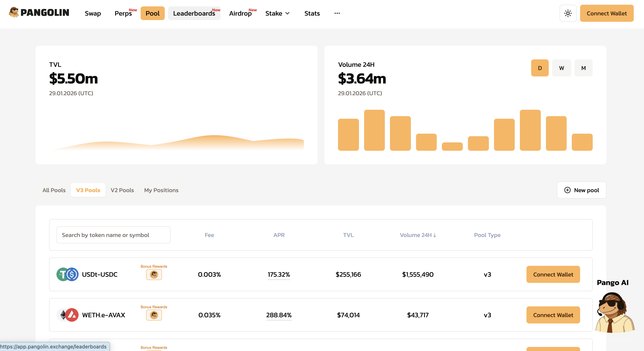Click the New pool button
Viewport: 644px width, 351px height.
point(581,190)
